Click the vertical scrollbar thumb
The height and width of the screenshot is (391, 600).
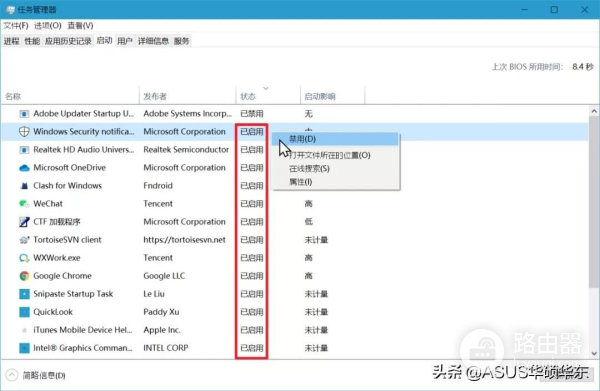(x=594, y=202)
